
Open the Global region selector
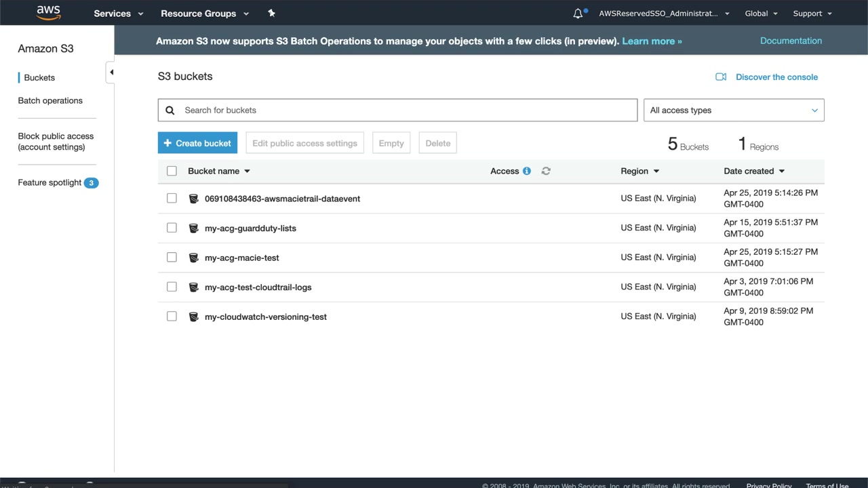tap(761, 14)
